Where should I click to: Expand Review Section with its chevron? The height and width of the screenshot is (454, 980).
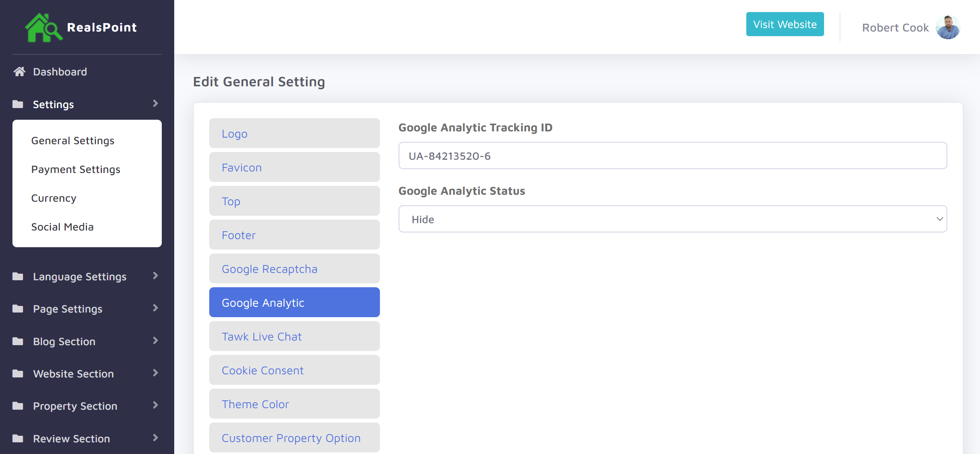[156, 438]
